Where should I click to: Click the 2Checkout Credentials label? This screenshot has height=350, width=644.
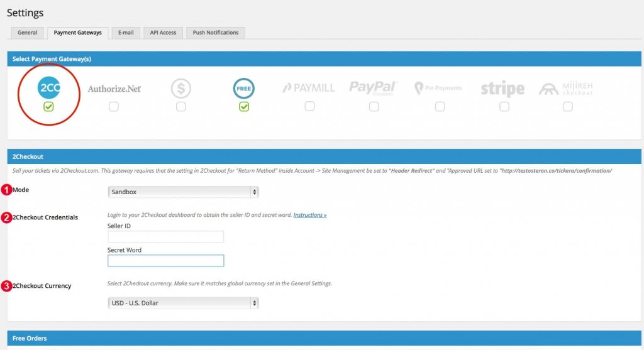[x=45, y=217]
